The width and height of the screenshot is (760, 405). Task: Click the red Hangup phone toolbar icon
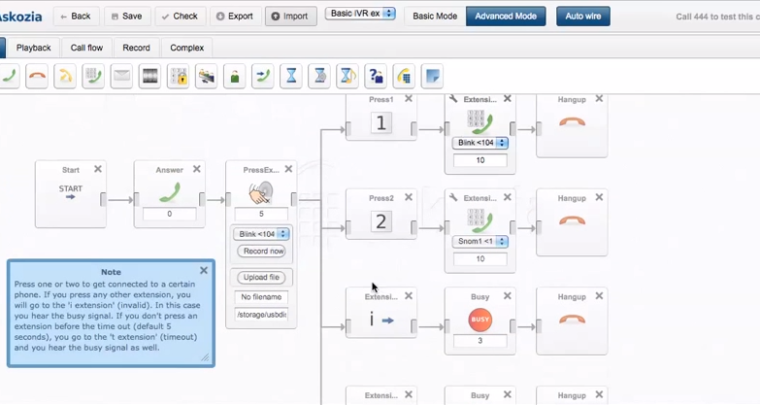pos(36,76)
